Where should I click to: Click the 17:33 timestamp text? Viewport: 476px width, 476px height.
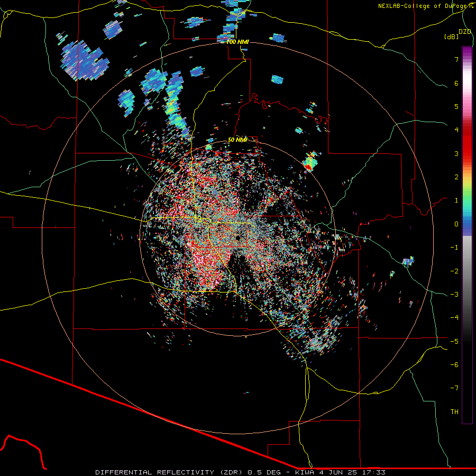pyautogui.click(x=373, y=472)
